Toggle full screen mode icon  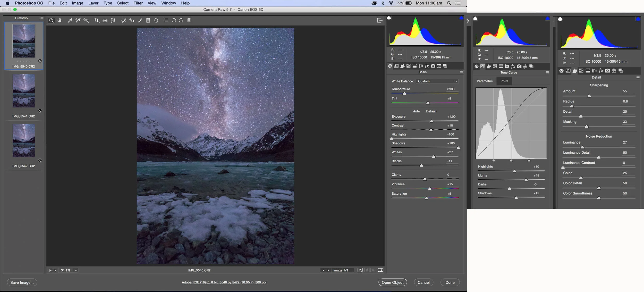pos(379,20)
